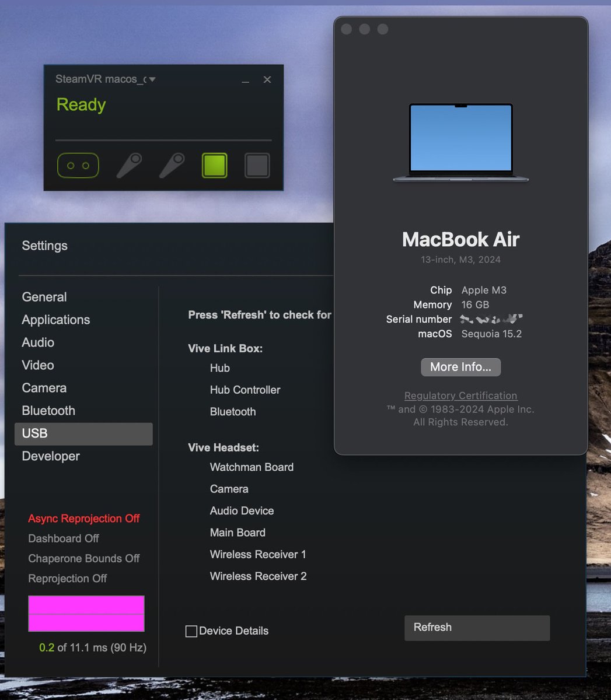This screenshot has height=700, width=611.
Task: Click the Settings window title
Action: (x=44, y=246)
